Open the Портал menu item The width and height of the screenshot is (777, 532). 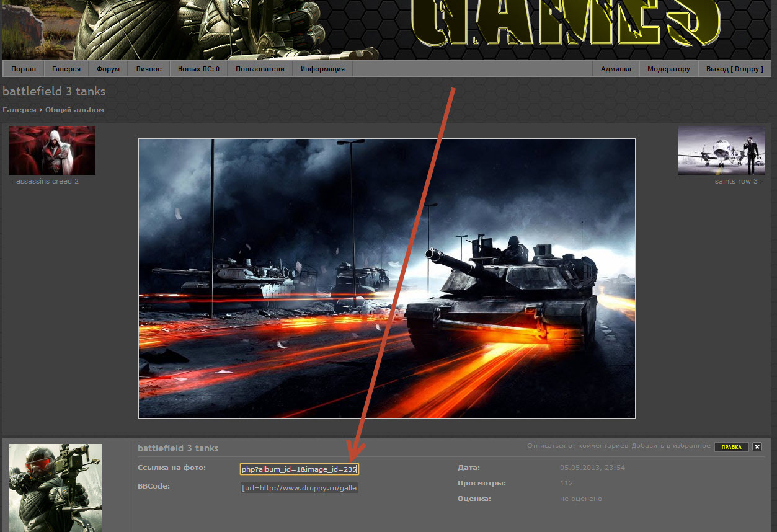point(24,69)
